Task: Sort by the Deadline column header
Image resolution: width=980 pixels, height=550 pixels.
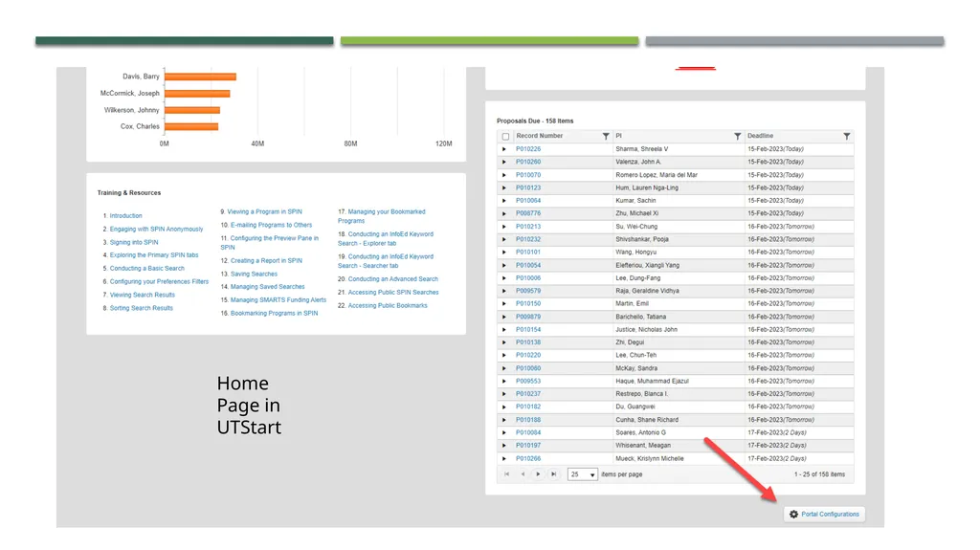Action: (760, 136)
